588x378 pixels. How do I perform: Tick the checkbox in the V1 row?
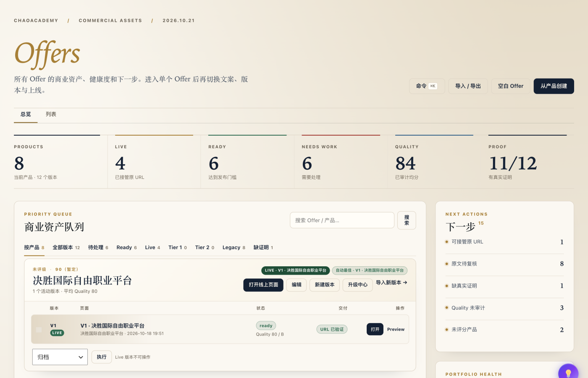tap(39, 330)
